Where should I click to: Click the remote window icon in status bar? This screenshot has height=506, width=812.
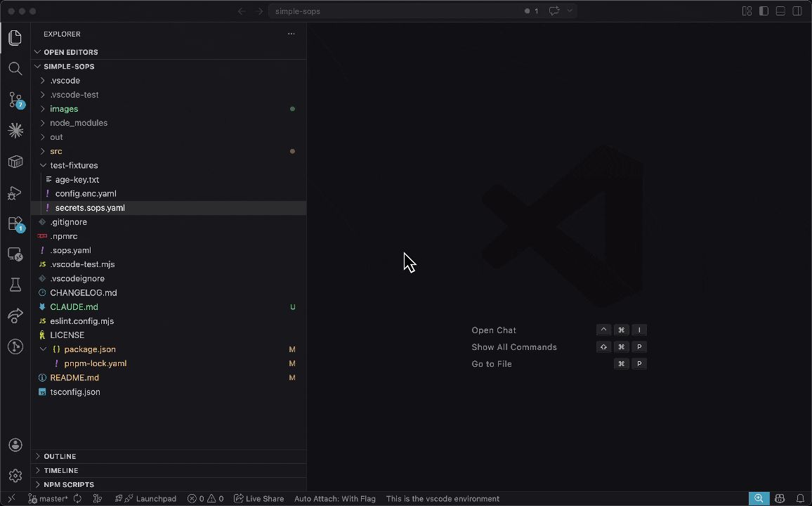(11, 499)
